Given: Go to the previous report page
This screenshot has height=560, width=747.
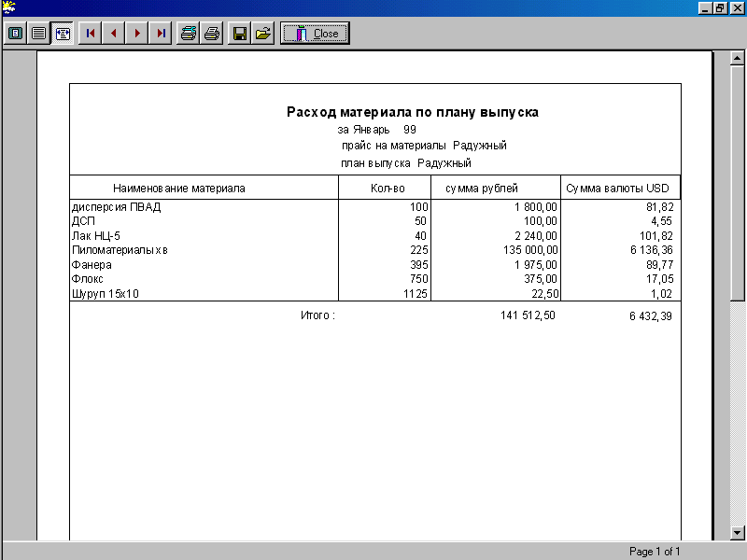Looking at the screenshot, I should point(114,34).
